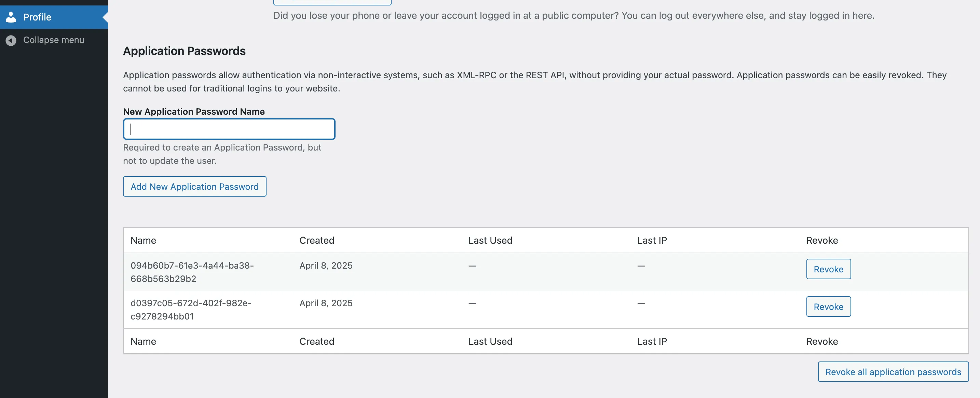The height and width of the screenshot is (398, 980).
Task: Click the Last IP footer label
Action: [x=652, y=341]
